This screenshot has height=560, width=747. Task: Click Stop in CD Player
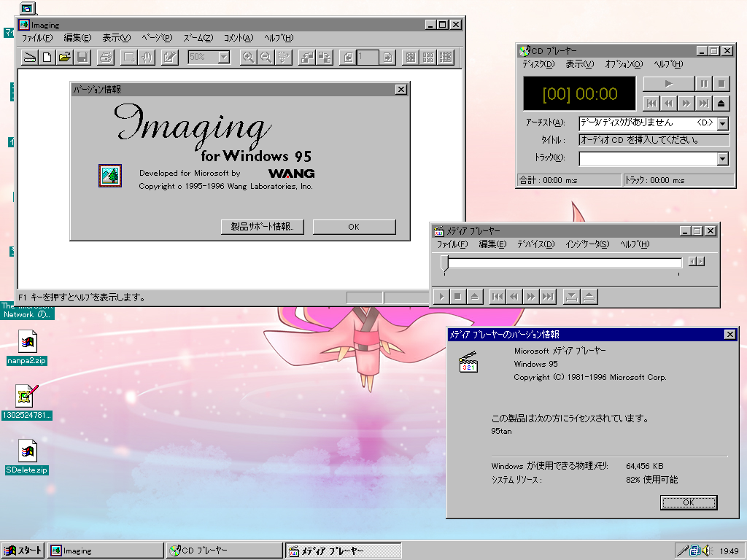(x=721, y=84)
